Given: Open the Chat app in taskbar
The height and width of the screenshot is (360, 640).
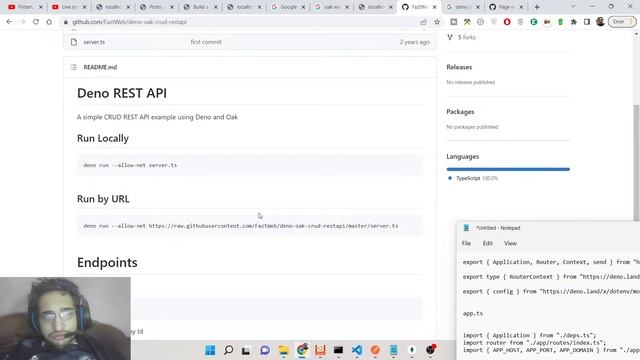Looking at the screenshot, I should [x=265, y=350].
